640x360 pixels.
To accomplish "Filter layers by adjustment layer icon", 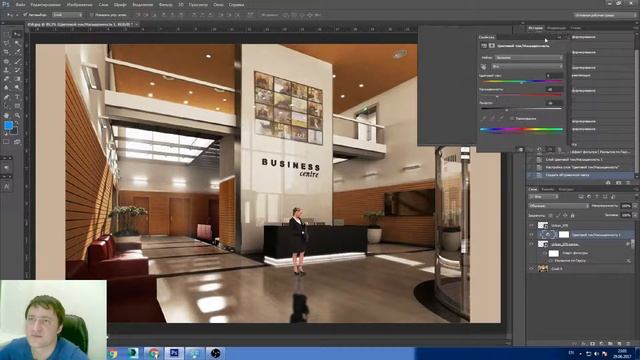I will (x=589, y=197).
